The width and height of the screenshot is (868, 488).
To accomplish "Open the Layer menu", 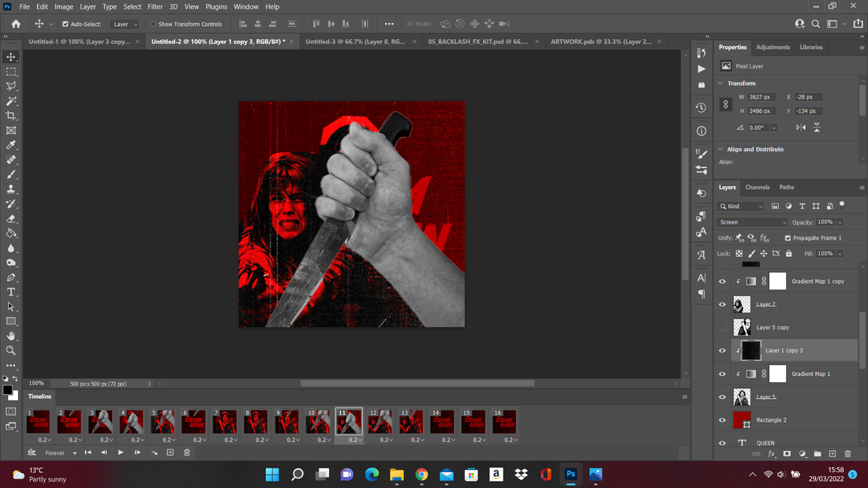I will point(88,6).
